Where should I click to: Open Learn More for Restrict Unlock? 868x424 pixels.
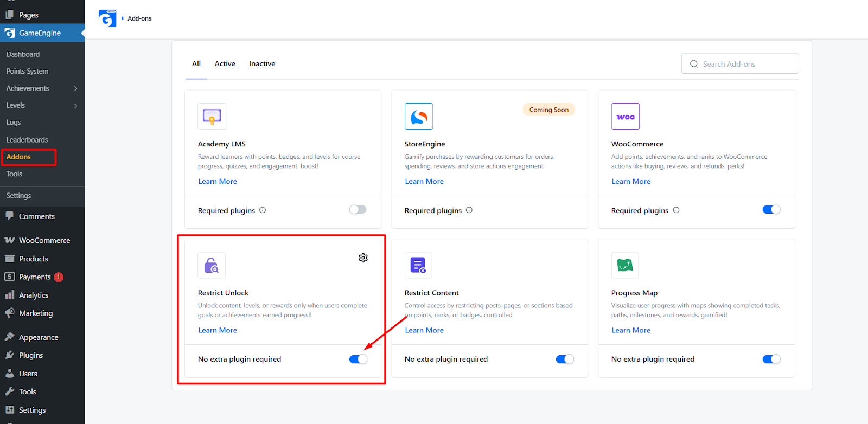[218, 330]
